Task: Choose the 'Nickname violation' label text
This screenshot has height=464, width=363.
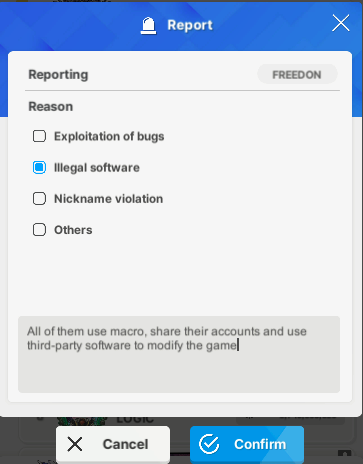Action: (109, 199)
